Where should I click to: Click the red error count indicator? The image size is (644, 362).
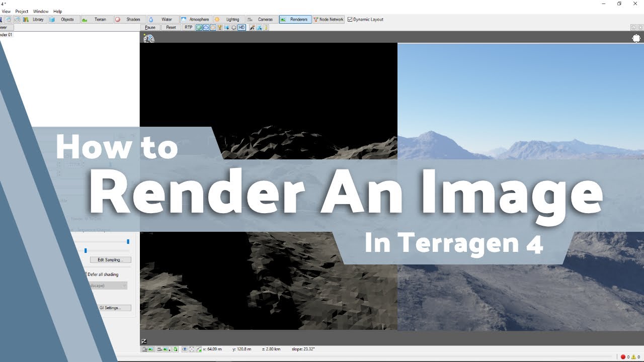(x=625, y=357)
